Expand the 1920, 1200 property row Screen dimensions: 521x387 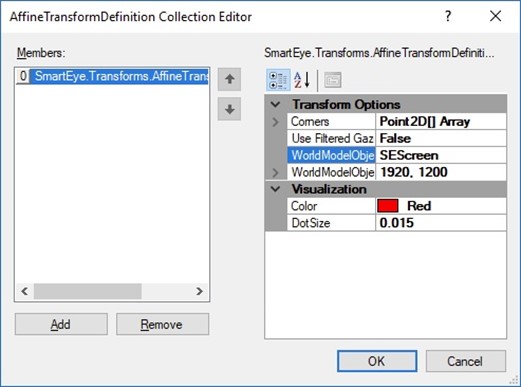(275, 172)
